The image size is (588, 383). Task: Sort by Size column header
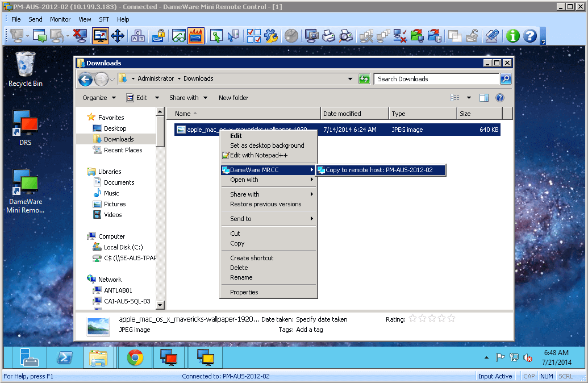click(479, 114)
